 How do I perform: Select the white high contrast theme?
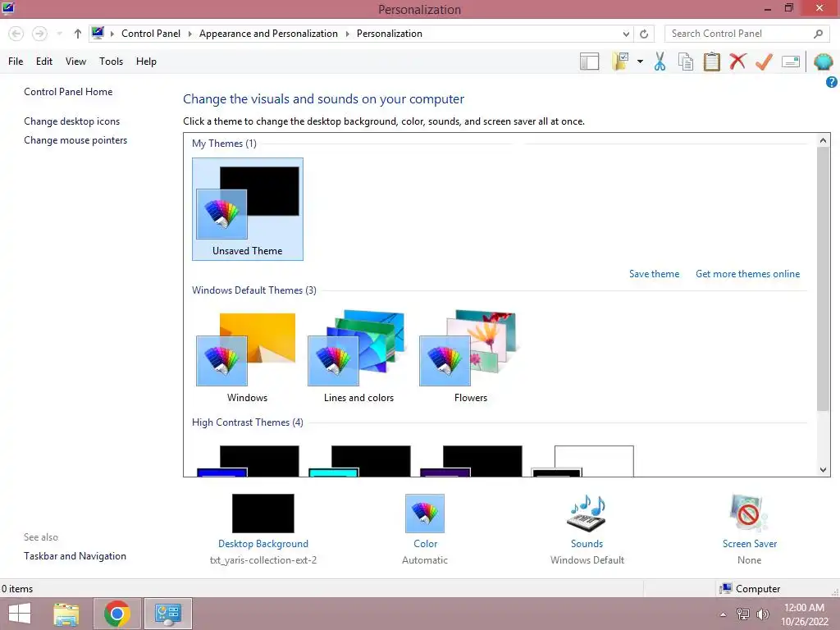point(583,461)
